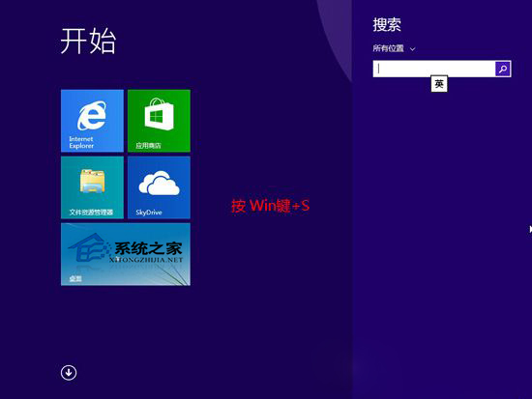Open the 桌面 desktop tile
The image size is (532, 399).
(x=126, y=254)
